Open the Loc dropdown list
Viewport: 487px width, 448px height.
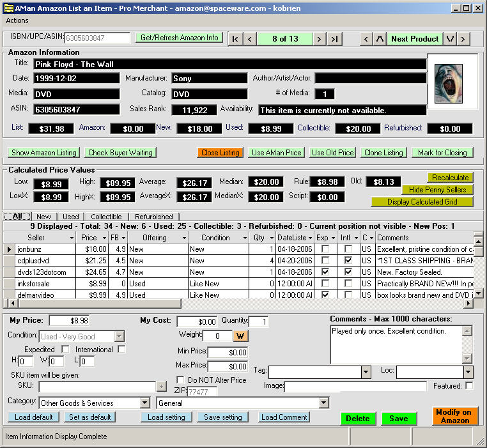click(x=468, y=372)
